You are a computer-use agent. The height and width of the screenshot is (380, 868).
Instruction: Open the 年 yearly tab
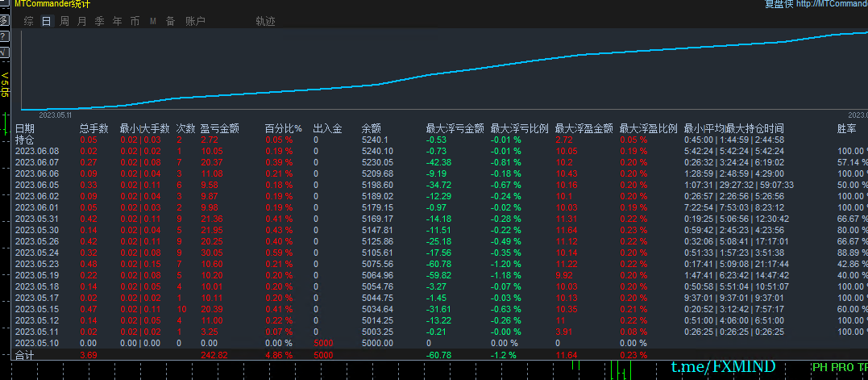[x=118, y=21]
